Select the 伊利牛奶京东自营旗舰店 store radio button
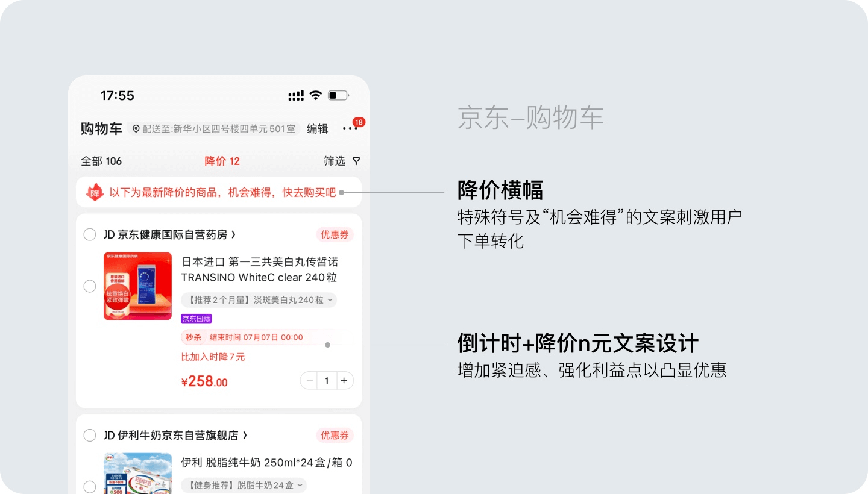This screenshot has width=868, height=494. pyautogui.click(x=90, y=435)
